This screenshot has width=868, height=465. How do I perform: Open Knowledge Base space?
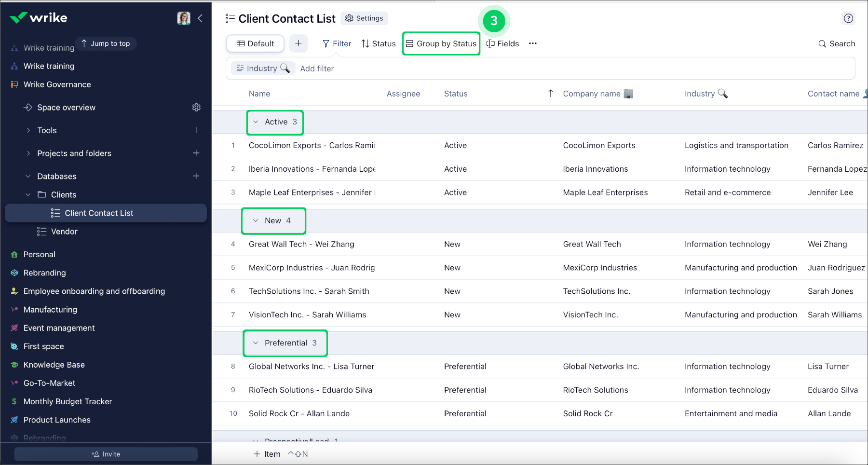pyautogui.click(x=54, y=364)
